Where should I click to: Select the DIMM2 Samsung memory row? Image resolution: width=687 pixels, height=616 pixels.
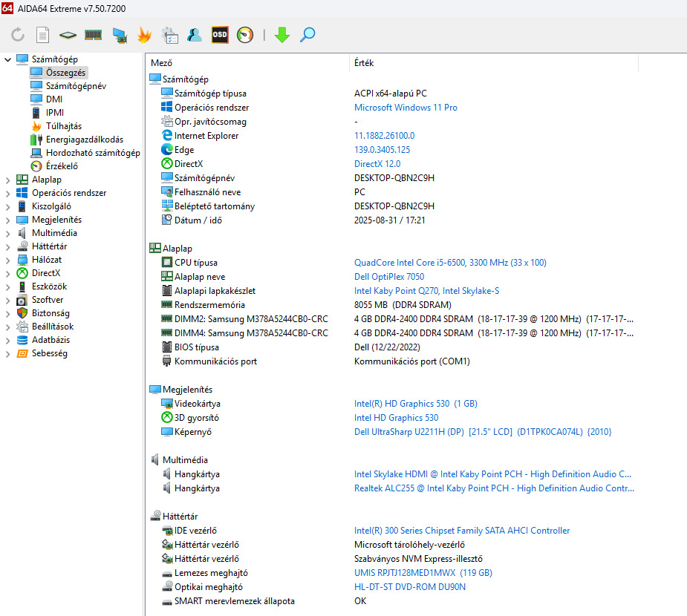(398, 319)
